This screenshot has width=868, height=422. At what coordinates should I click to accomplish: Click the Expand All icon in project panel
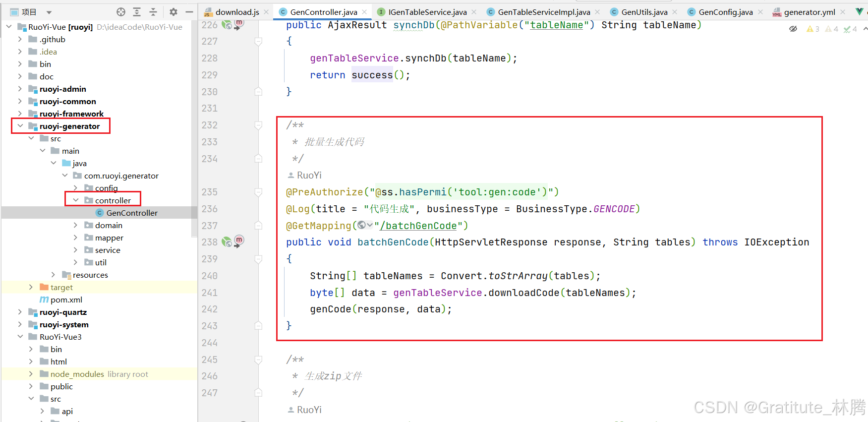point(137,12)
